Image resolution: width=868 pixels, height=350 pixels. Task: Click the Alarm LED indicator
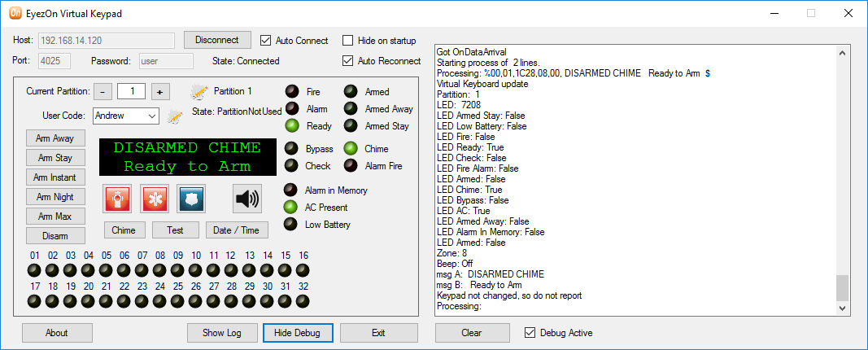point(292,109)
